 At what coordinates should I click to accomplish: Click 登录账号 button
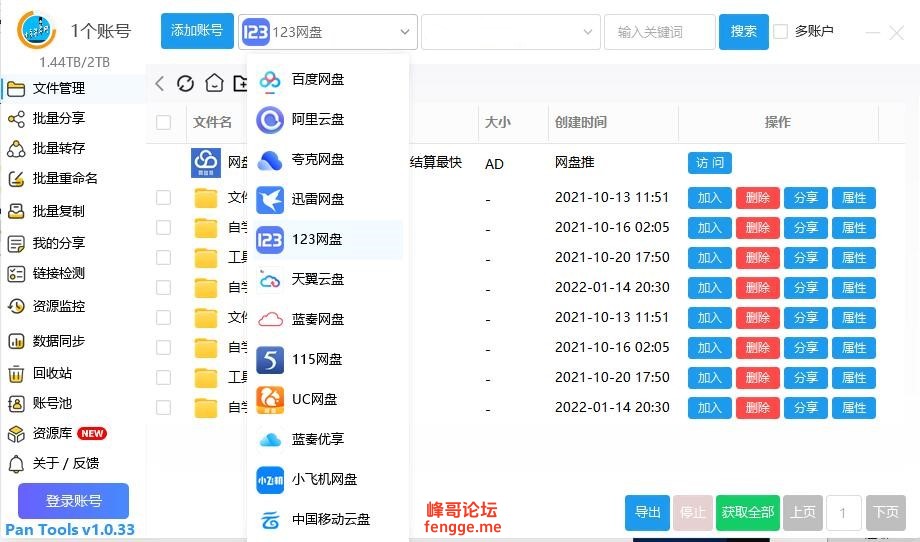pos(73,501)
